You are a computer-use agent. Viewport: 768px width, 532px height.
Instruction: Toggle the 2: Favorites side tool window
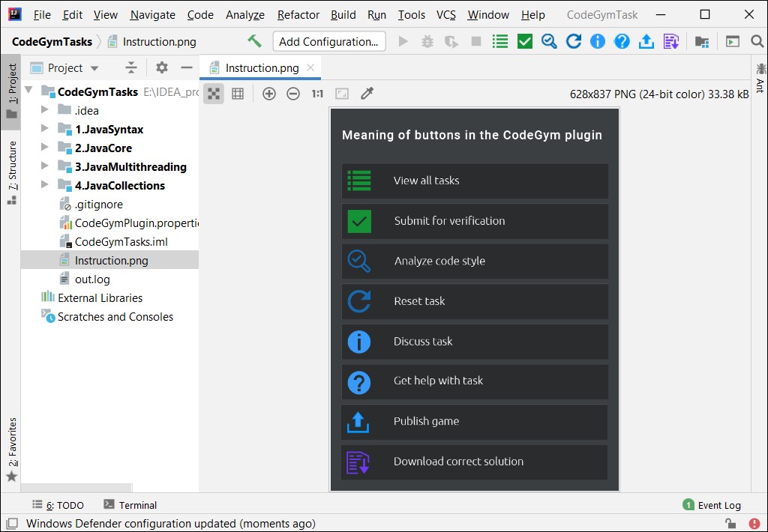pos(12,450)
